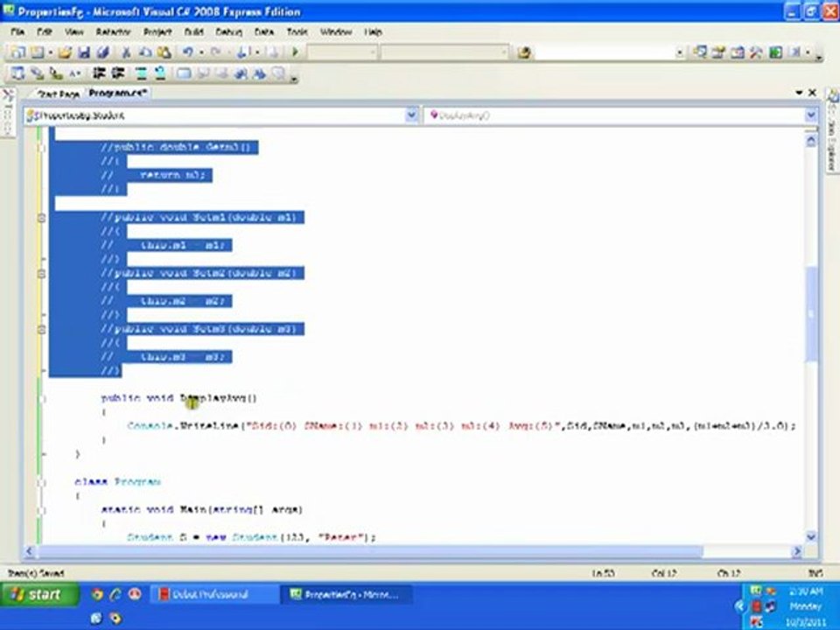Click the Save icon in the toolbar
This screenshot has width=840, height=630.
coord(86,52)
